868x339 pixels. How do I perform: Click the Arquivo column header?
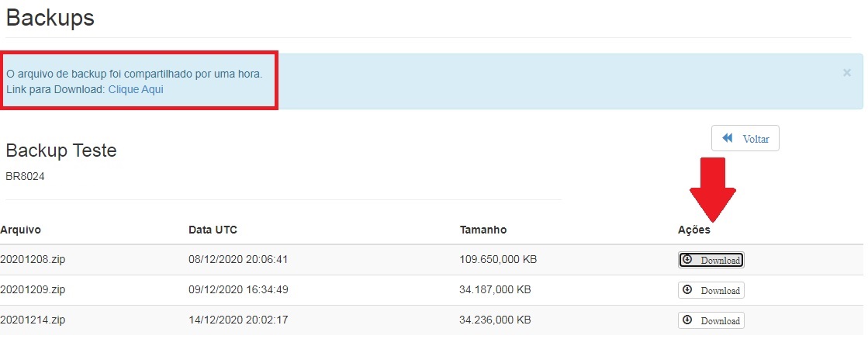(21, 230)
